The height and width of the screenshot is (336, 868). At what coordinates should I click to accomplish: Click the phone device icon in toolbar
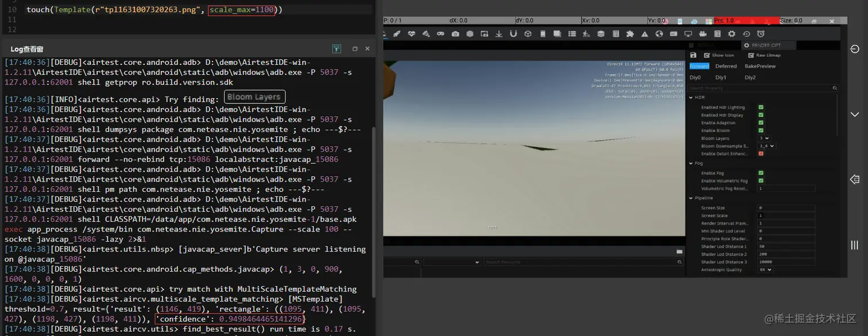click(542, 34)
